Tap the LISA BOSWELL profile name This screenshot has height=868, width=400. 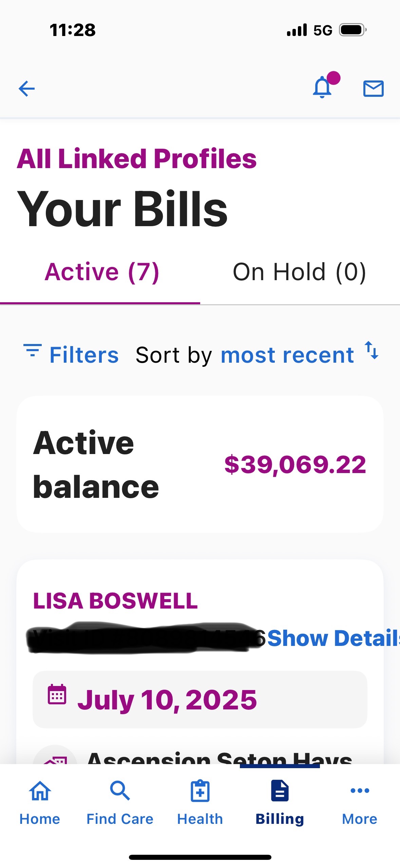tap(115, 601)
